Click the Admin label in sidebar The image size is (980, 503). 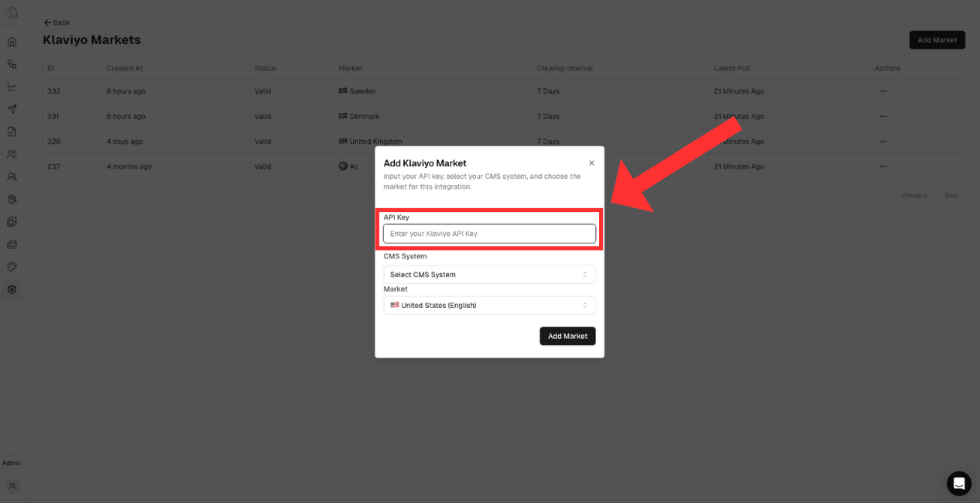[x=12, y=463]
